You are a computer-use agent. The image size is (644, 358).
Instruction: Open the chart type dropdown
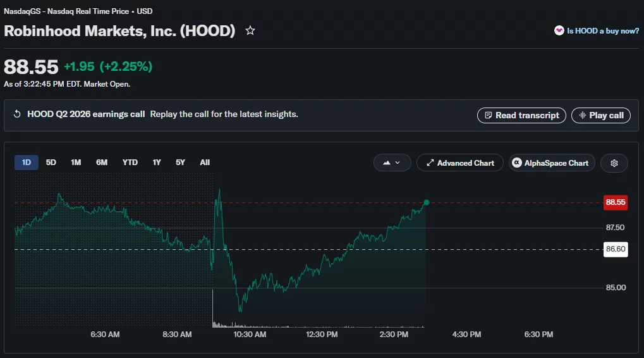click(392, 163)
